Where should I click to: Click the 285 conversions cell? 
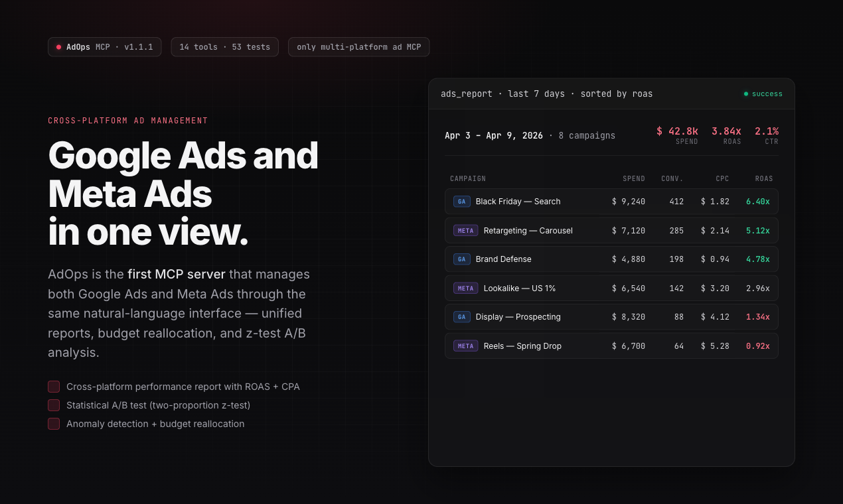[676, 231]
